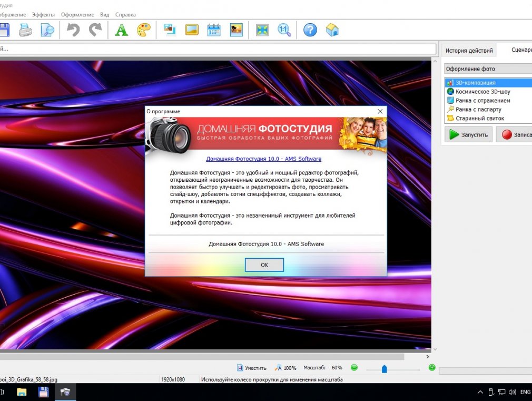Screen dimensions: 532x401
Task: Open File Explorer from the taskbar
Action: 22,392
